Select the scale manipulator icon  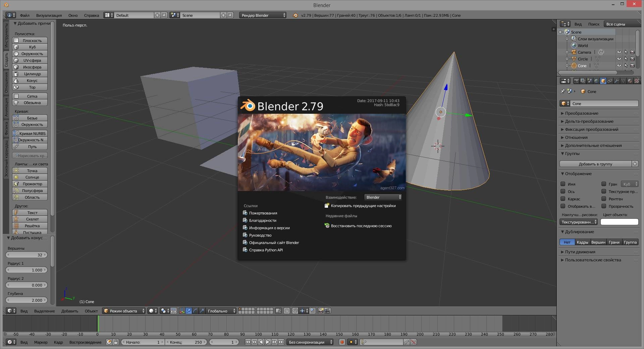(x=202, y=311)
